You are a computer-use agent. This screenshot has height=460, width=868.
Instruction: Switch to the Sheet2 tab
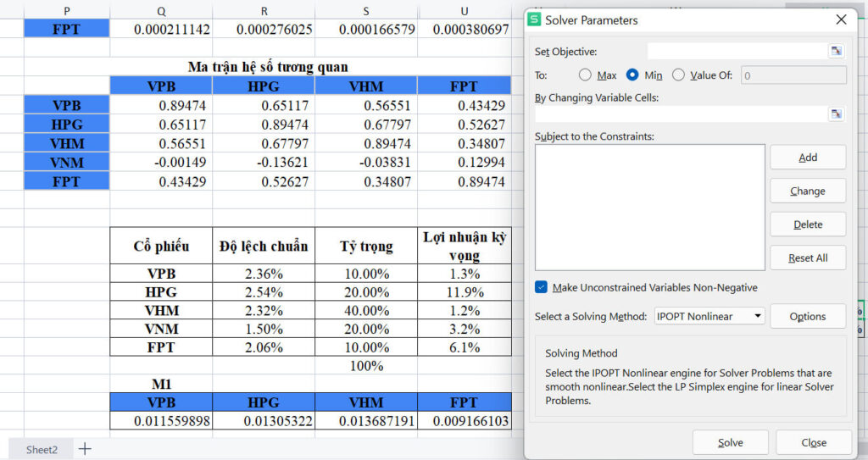42,450
